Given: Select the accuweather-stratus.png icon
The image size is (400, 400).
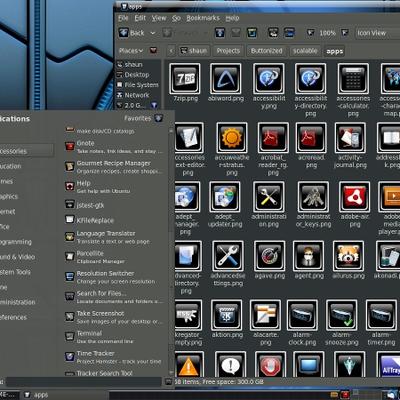Looking at the screenshot, I should [x=232, y=138].
